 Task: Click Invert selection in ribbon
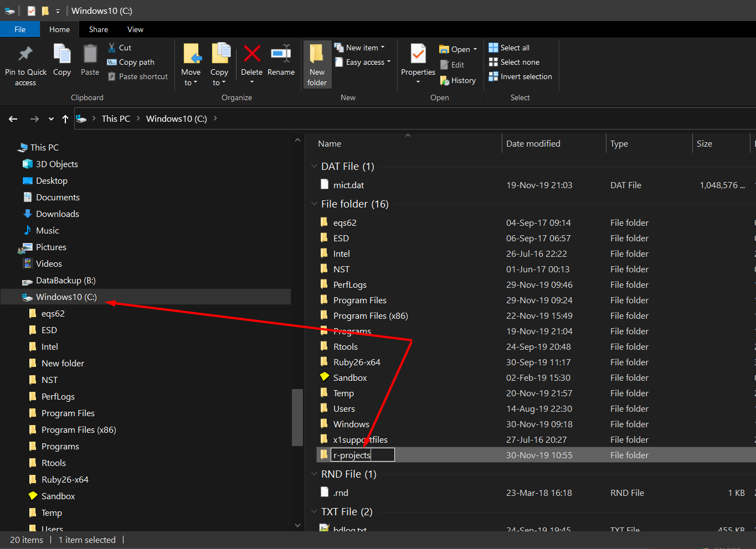click(520, 76)
